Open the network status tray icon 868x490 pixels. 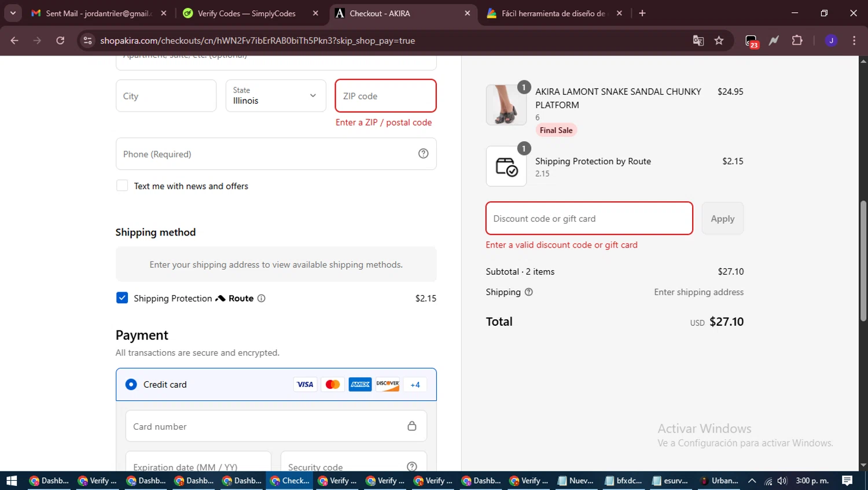(768, 481)
